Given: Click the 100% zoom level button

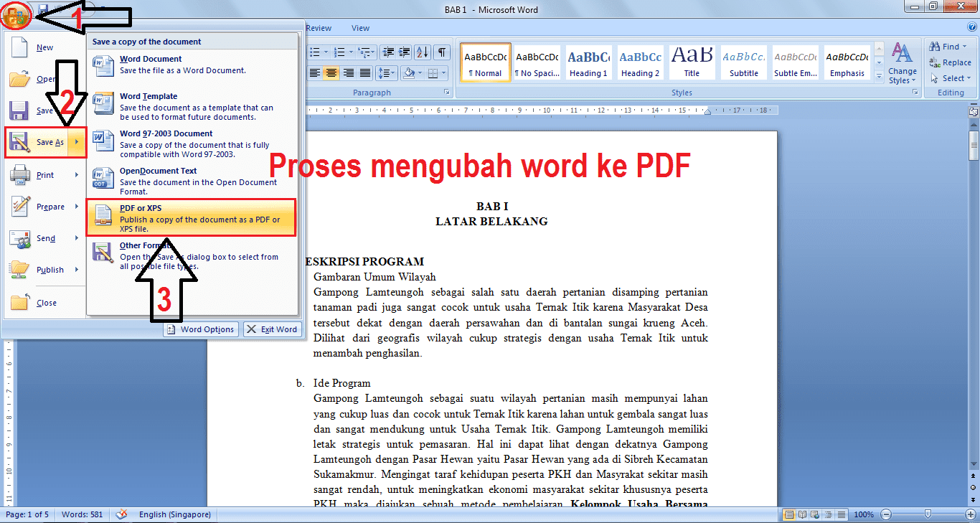Looking at the screenshot, I should [x=864, y=514].
